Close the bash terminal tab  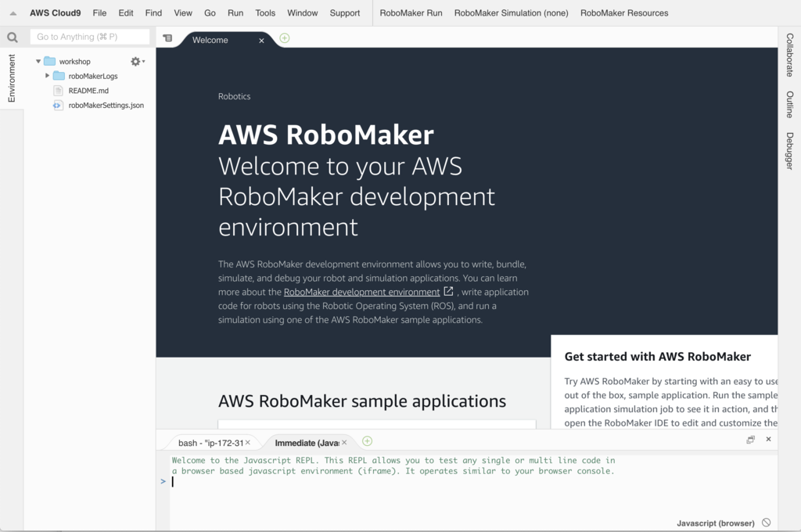[248, 443]
